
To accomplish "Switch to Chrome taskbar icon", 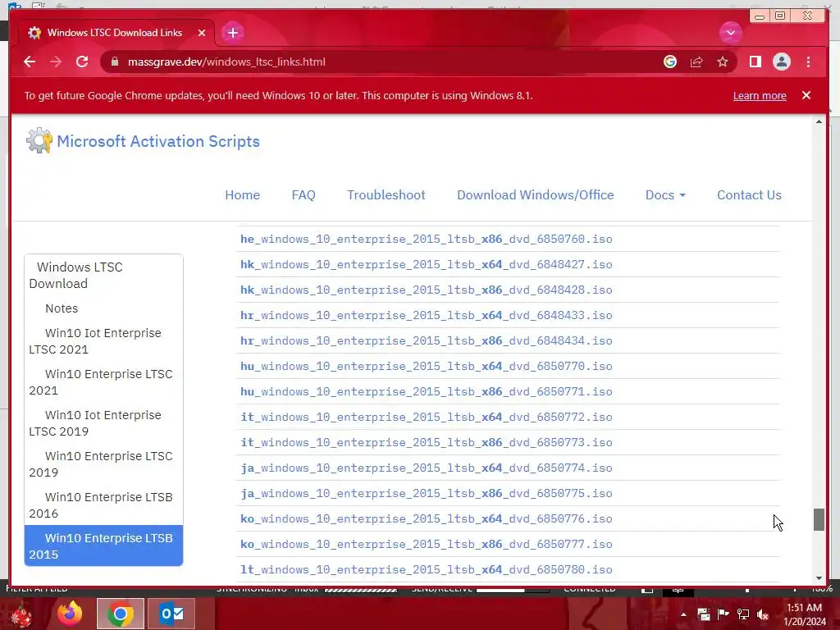I will [121, 614].
